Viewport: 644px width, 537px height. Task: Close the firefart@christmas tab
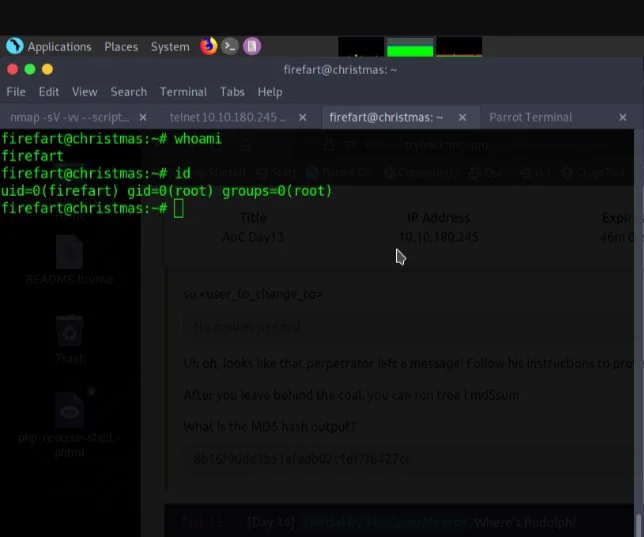462,118
